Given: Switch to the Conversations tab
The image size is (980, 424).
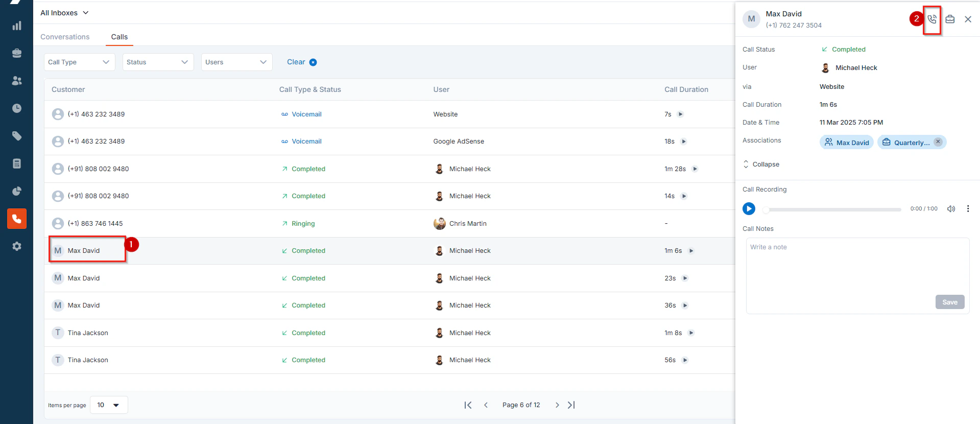Looking at the screenshot, I should (x=65, y=37).
